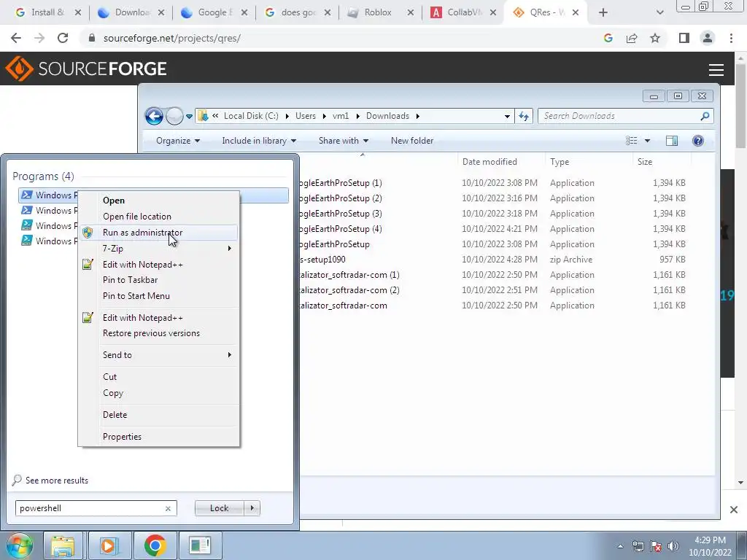Show hidden tray icons
747x560 pixels.
(620, 546)
